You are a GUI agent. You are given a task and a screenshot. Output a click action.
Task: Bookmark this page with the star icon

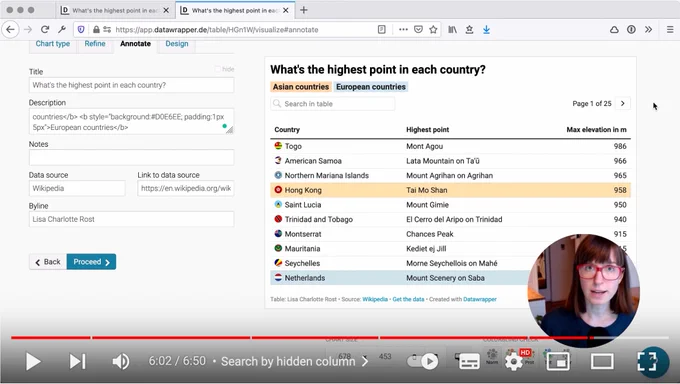(433, 30)
